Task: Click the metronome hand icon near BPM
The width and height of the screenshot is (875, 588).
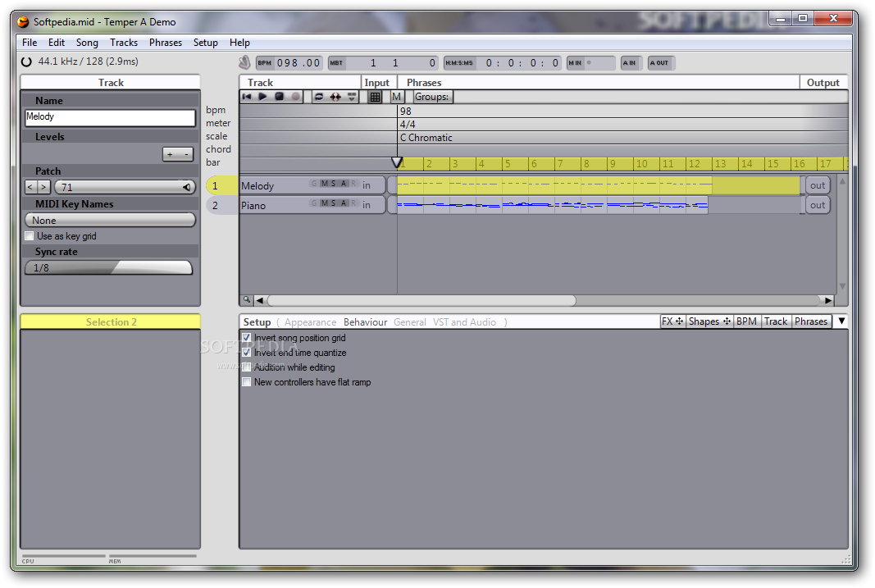Action: (244, 62)
